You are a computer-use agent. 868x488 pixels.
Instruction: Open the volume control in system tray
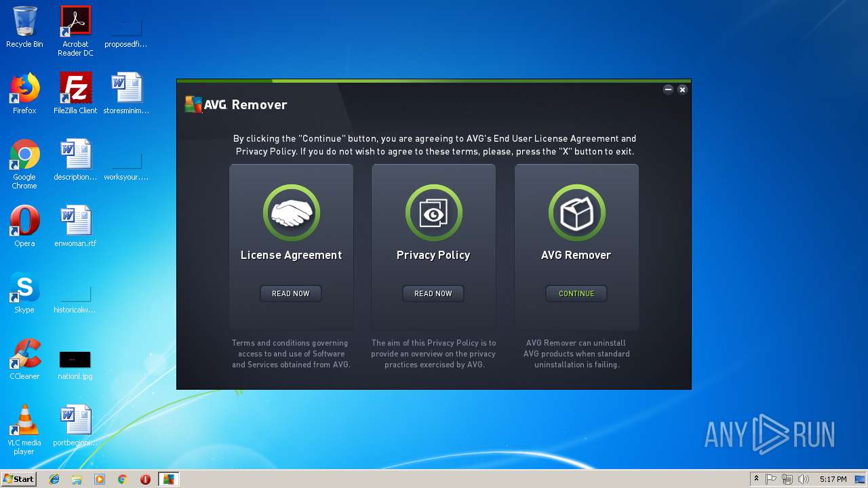click(x=804, y=479)
